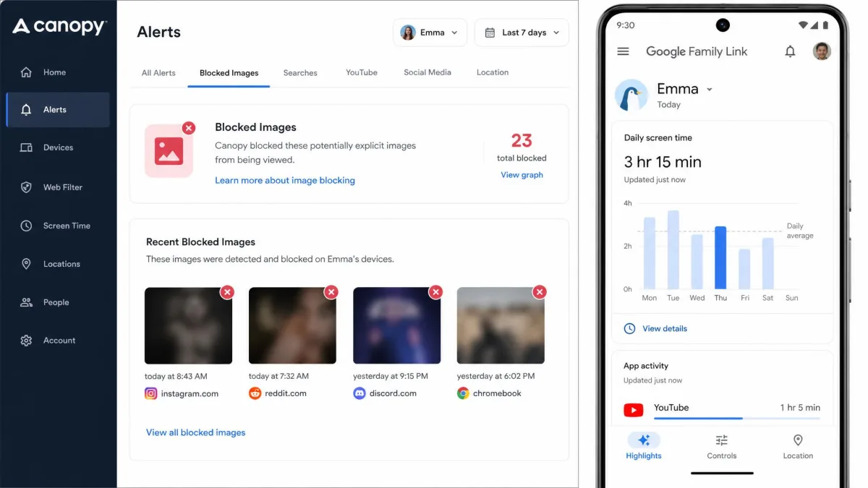
Task: Open Family Link notifications bell
Action: coord(790,51)
